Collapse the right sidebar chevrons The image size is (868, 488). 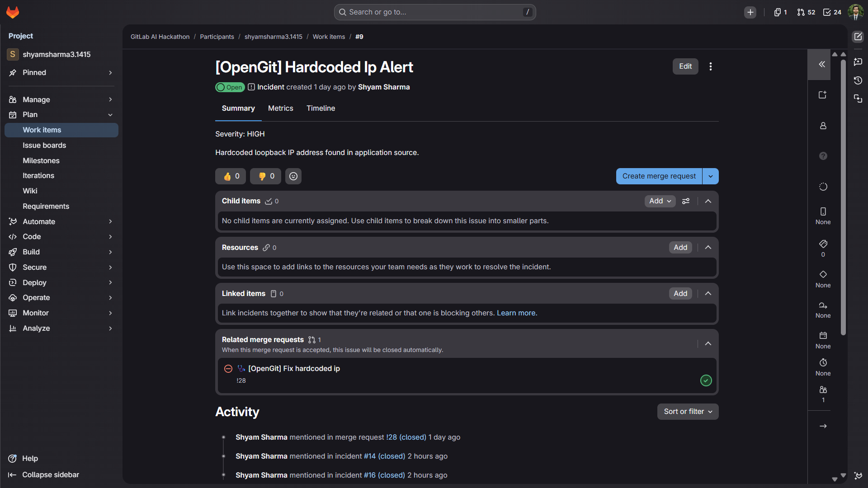(822, 64)
